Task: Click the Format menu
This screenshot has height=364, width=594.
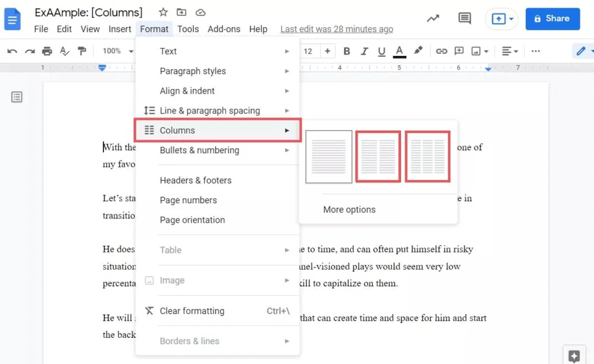Action: (154, 29)
